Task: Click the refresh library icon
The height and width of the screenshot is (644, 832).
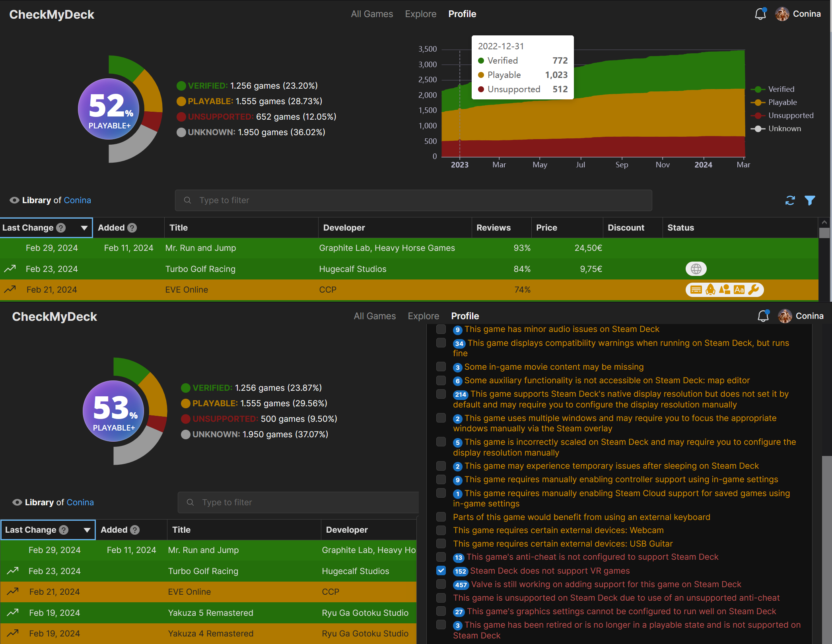Action: (x=790, y=200)
